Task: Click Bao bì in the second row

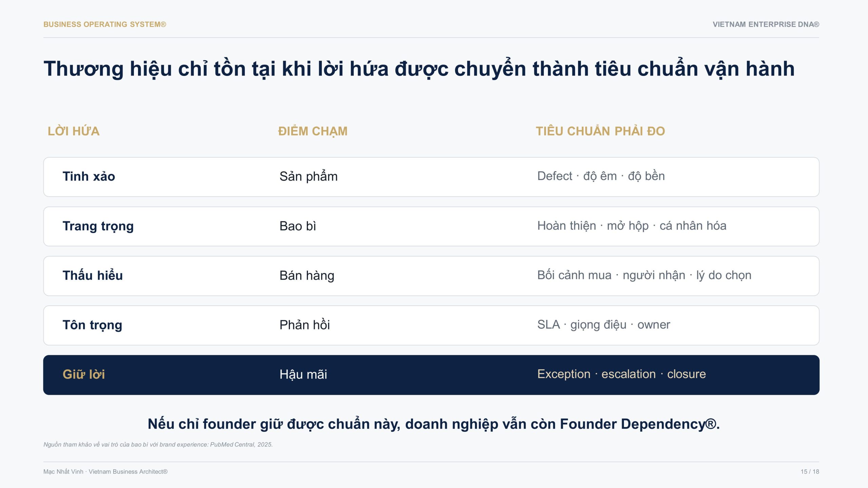Action: point(298,226)
